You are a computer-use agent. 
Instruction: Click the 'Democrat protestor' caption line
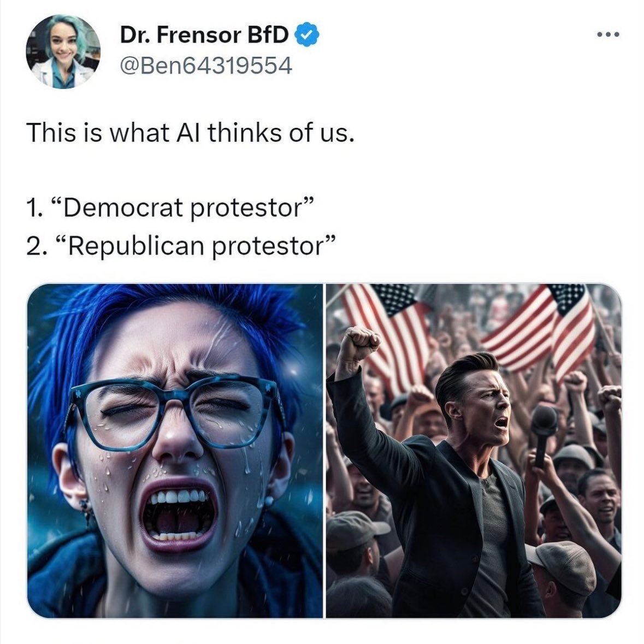170,208
